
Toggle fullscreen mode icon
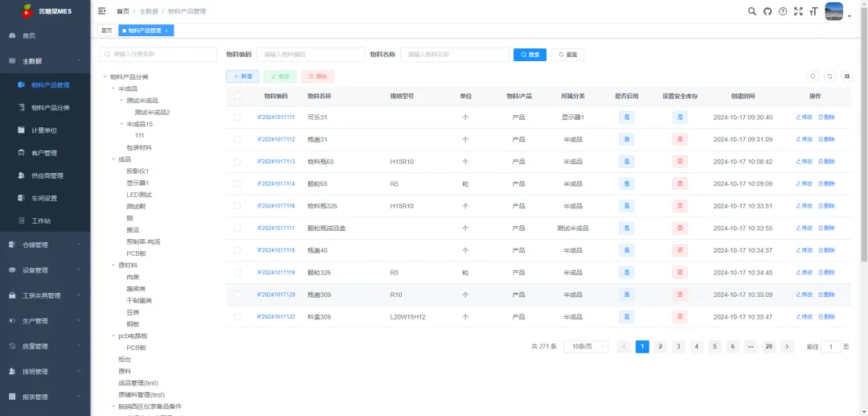tap(798, 11)
